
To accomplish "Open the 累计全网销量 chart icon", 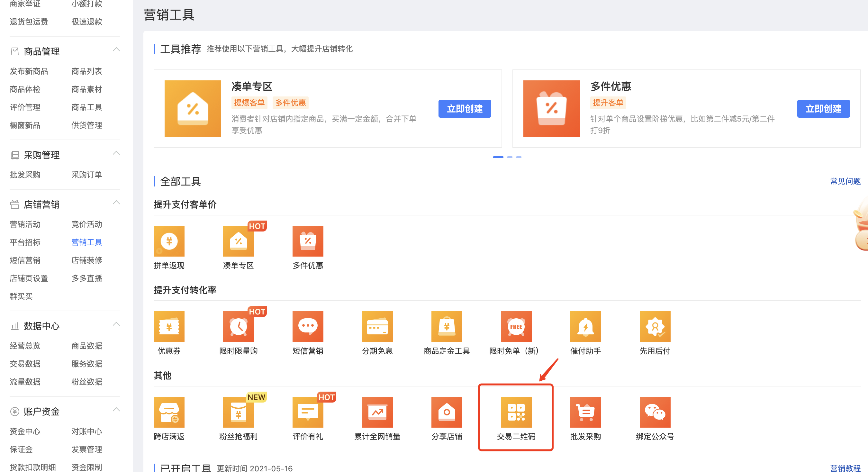I will [377, 412].
